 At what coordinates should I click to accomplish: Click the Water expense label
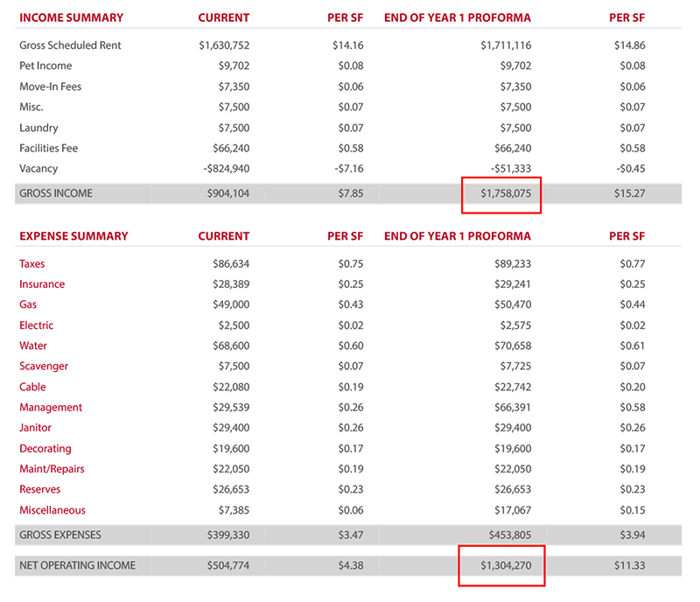pos(33,346)
